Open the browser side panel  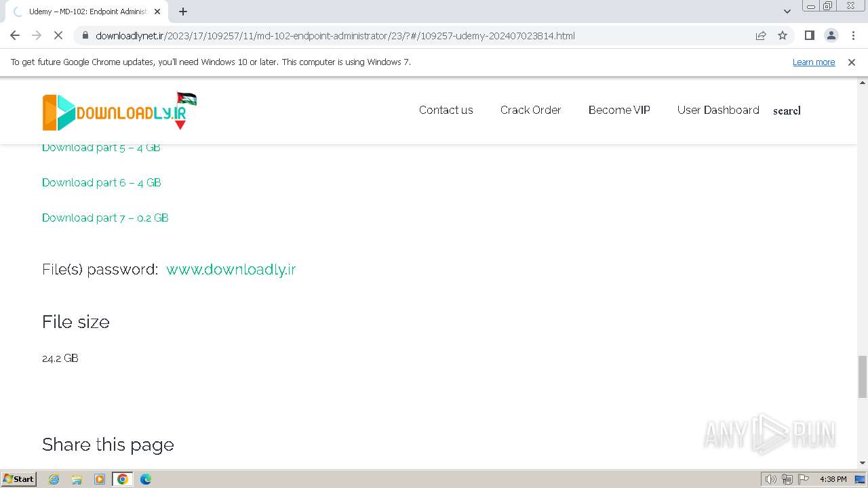click(x=809, y=35)
